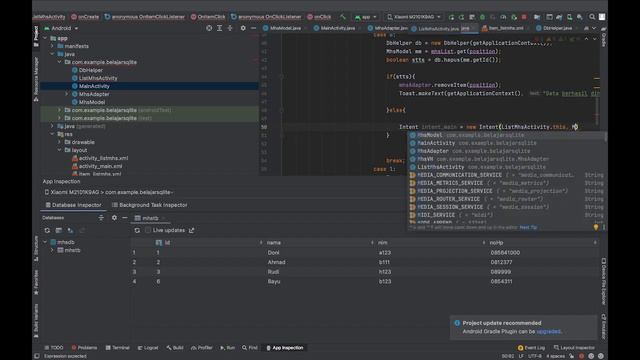The image size is (640, 360).
Task: Click Collapse All in Project panel
Action: [230, 28]
